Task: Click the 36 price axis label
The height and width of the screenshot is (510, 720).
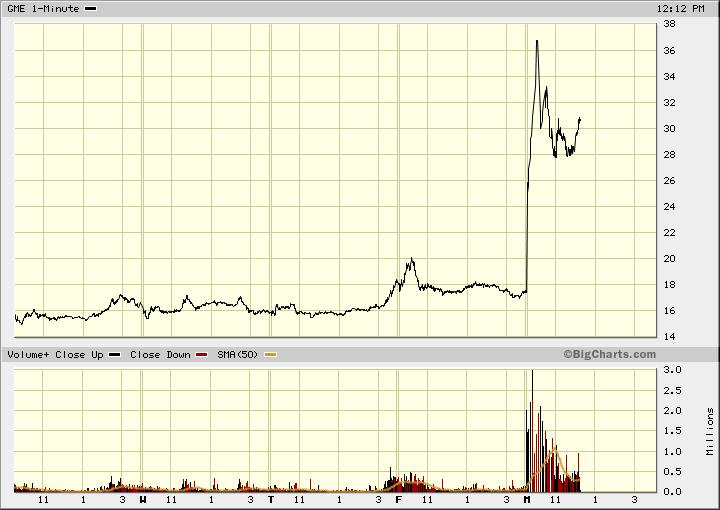Action: pyautogui.click(x=669, y=50)
